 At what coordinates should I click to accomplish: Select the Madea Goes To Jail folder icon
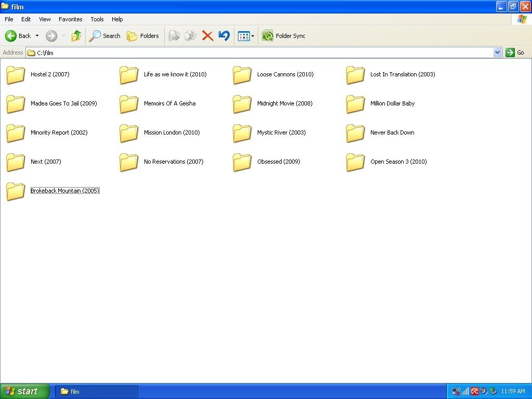pos(16,104)
